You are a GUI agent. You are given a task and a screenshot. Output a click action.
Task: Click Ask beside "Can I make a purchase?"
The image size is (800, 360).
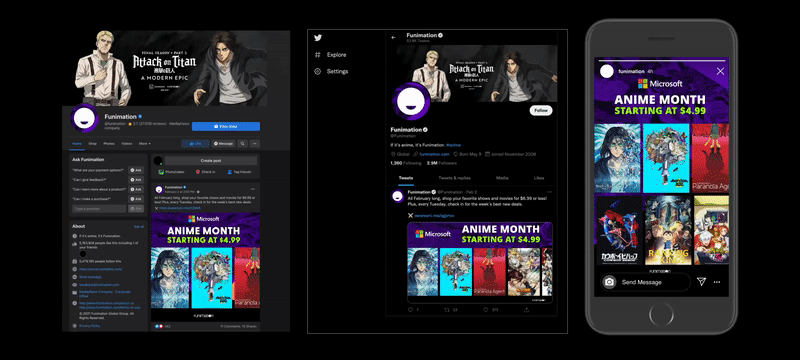(x=136, y=199)
